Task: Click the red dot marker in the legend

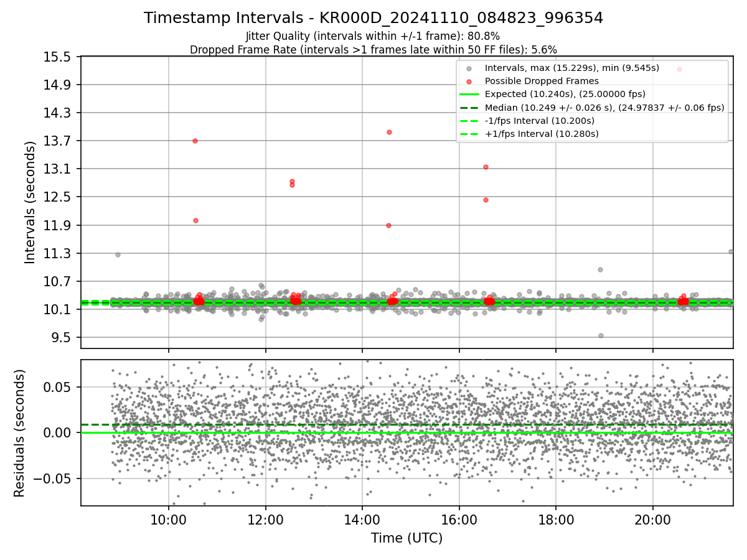Action: click(469, 81)
